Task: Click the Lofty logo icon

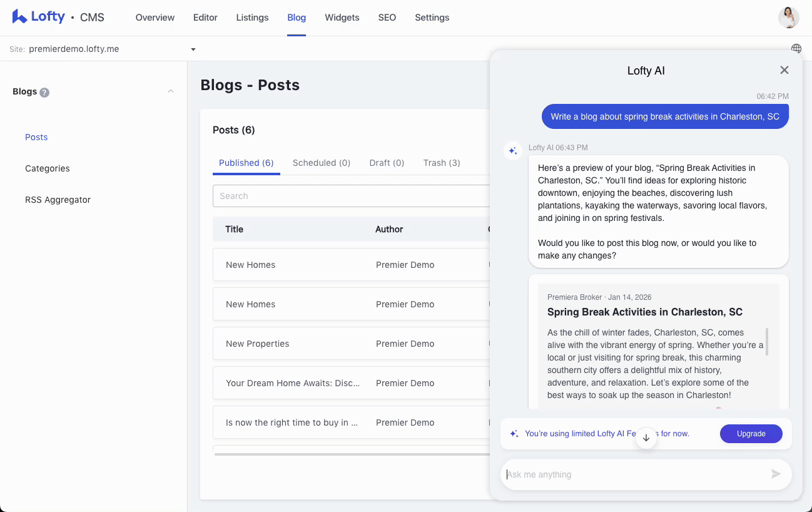Action: click(19, 17)
